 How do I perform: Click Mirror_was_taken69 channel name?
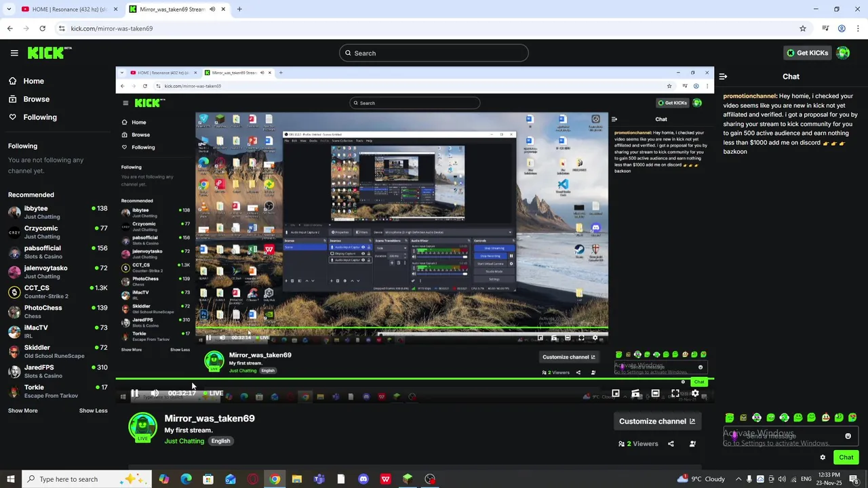210,418
